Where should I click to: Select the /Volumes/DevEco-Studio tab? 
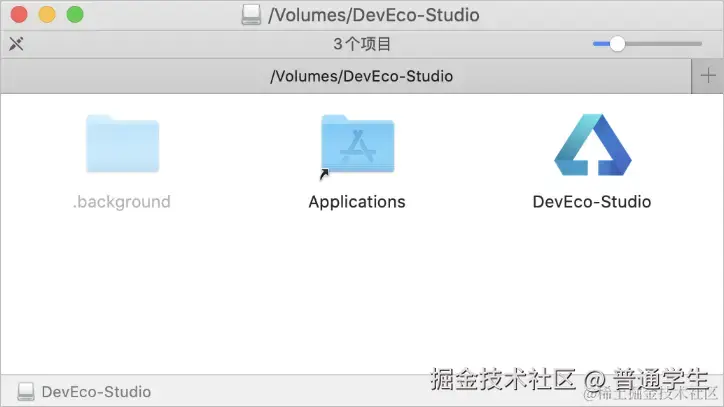pos(346,76)
